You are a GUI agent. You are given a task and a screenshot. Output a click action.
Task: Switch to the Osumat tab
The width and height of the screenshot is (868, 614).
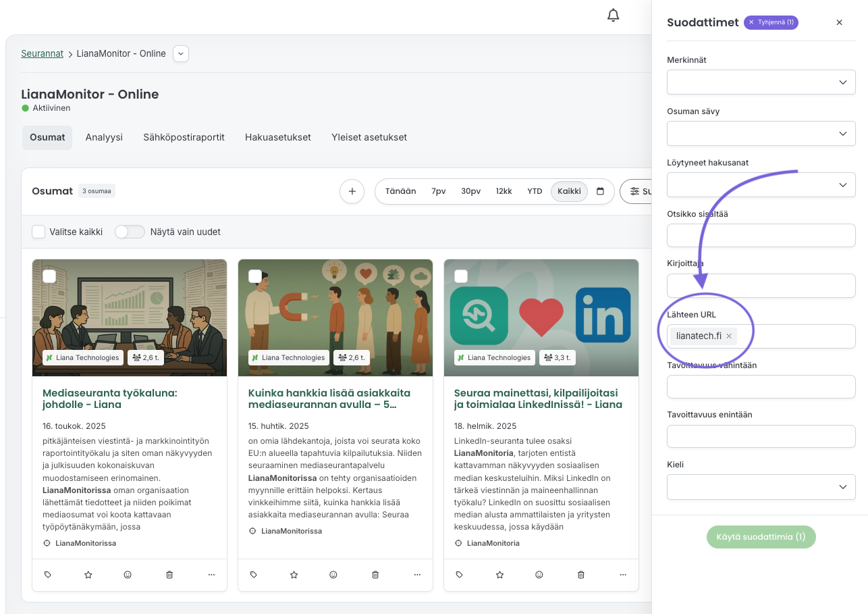tap(47, 137)
